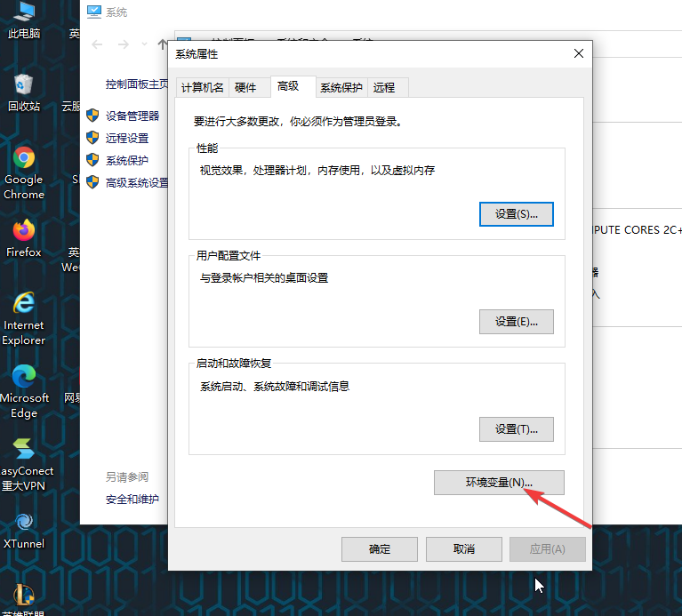Launch Google Chrome from the desktop
This screenshot has height=616, width=682.
click(24, 172)
